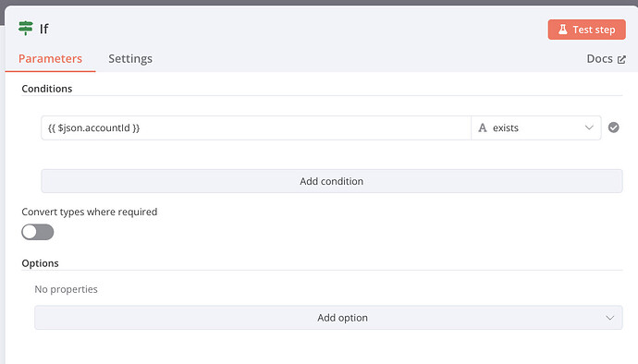
Task: Run the Test step button
Action: pos(586,30)
